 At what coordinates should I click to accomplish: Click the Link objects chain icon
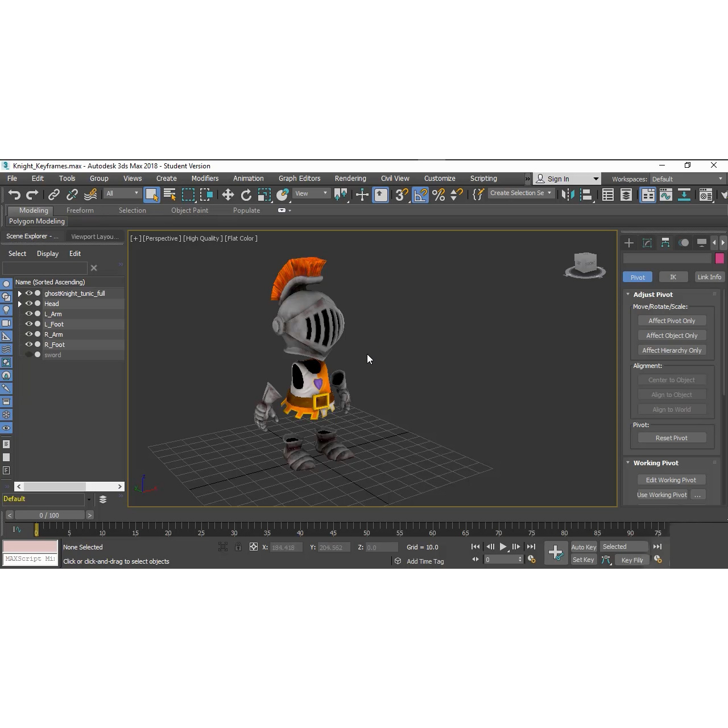[x=53, y=195]
